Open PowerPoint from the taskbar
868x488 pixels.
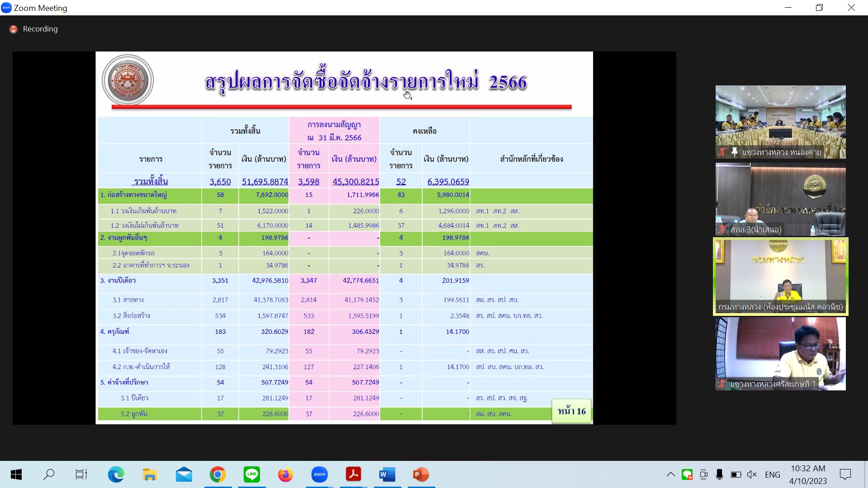[x=421, y=474]
